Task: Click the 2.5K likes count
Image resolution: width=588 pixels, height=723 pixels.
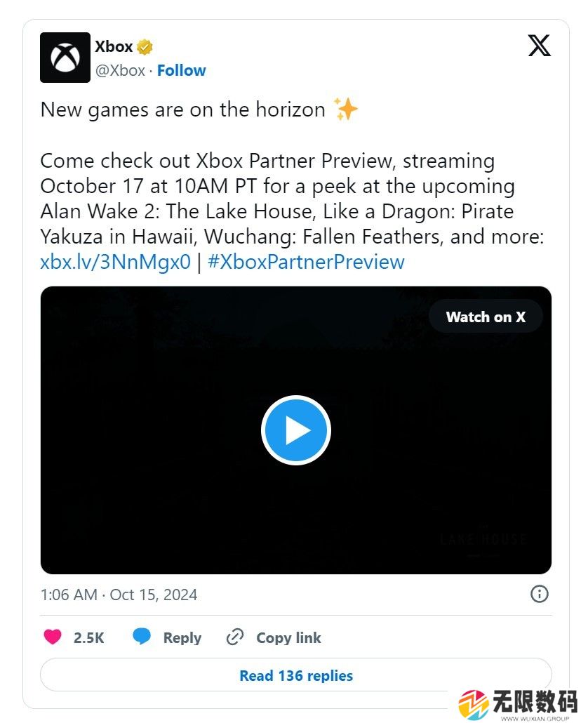Action: coord(88,637)
